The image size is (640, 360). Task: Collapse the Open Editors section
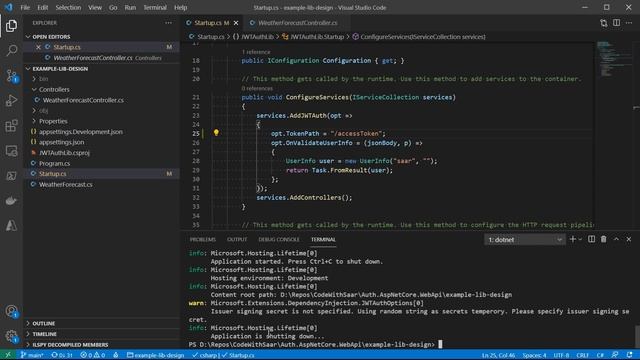point(51,37)
